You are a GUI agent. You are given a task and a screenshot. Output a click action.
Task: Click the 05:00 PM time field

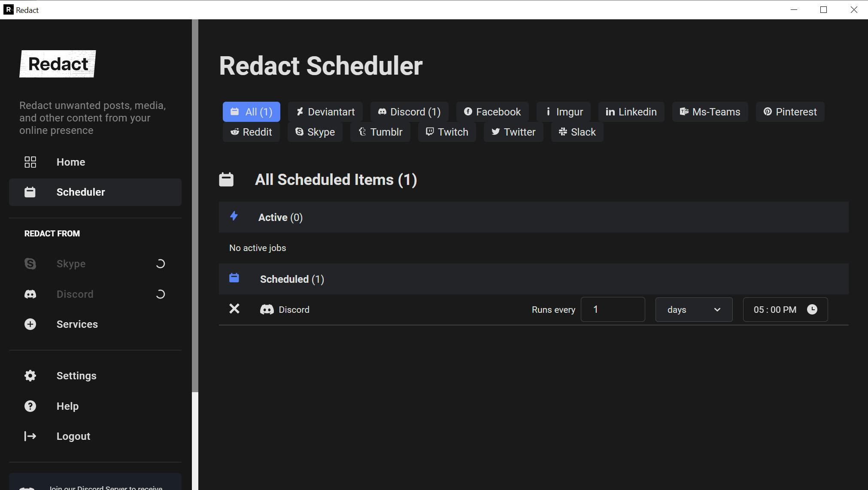coord(785,309)
